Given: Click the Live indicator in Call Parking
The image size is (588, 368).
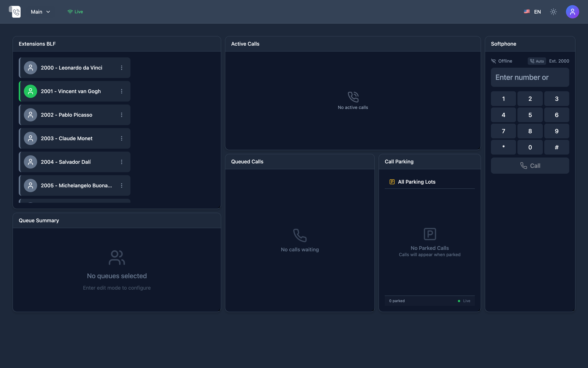Looking at the screenshot, I should pyautogui.click(x=464, y=301).
